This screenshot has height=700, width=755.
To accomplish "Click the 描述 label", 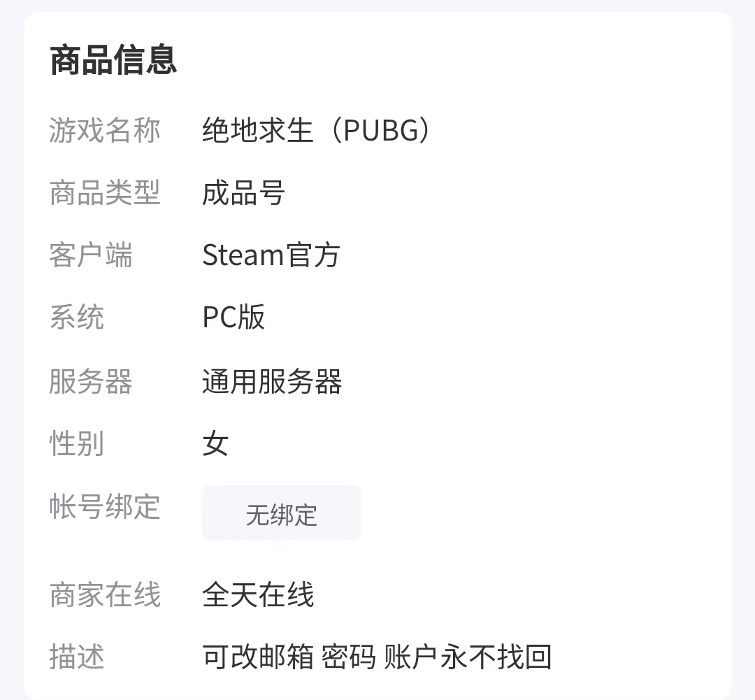I will point(77,657).
